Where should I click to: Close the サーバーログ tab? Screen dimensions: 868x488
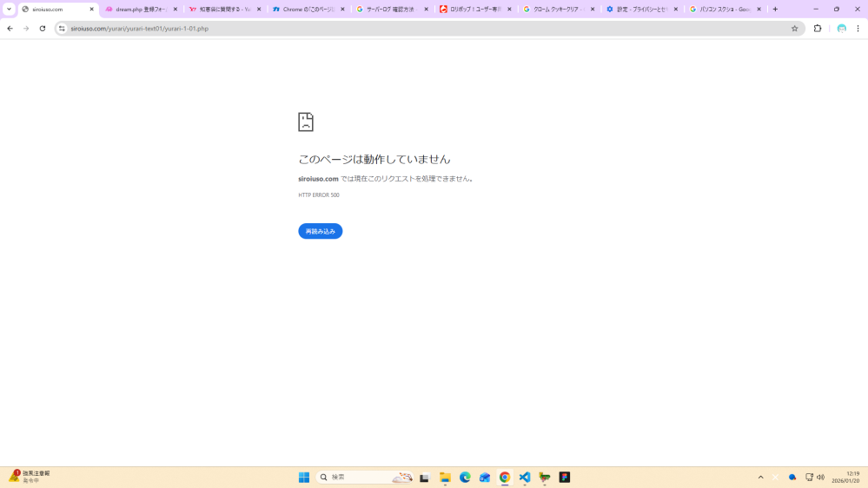[x=427, y=10]
